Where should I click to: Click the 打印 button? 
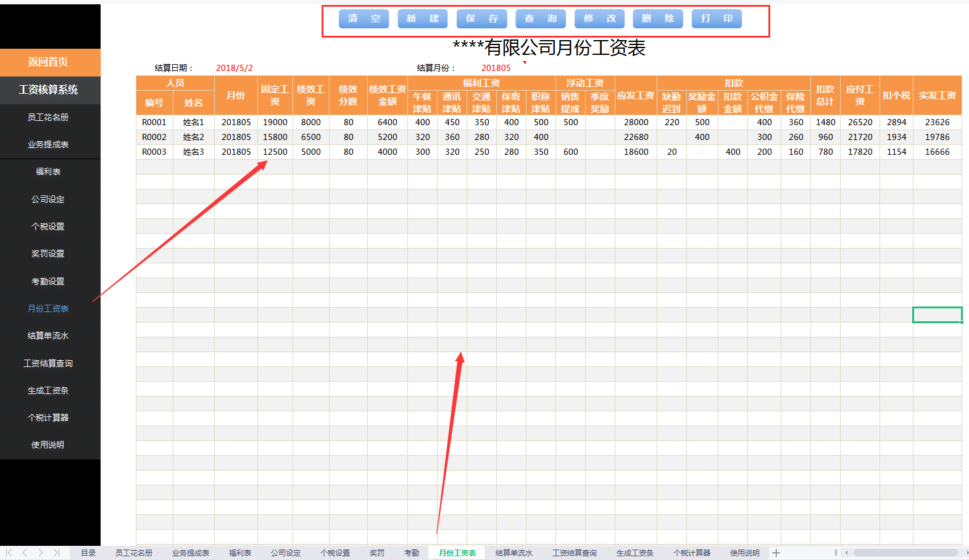click(x=717, y=19)
